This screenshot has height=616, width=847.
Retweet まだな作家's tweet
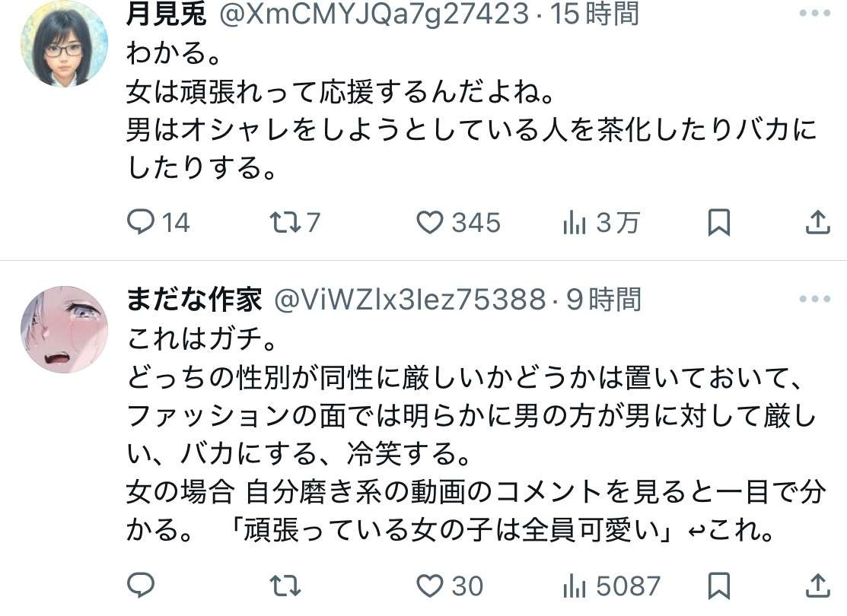point(285,586)
